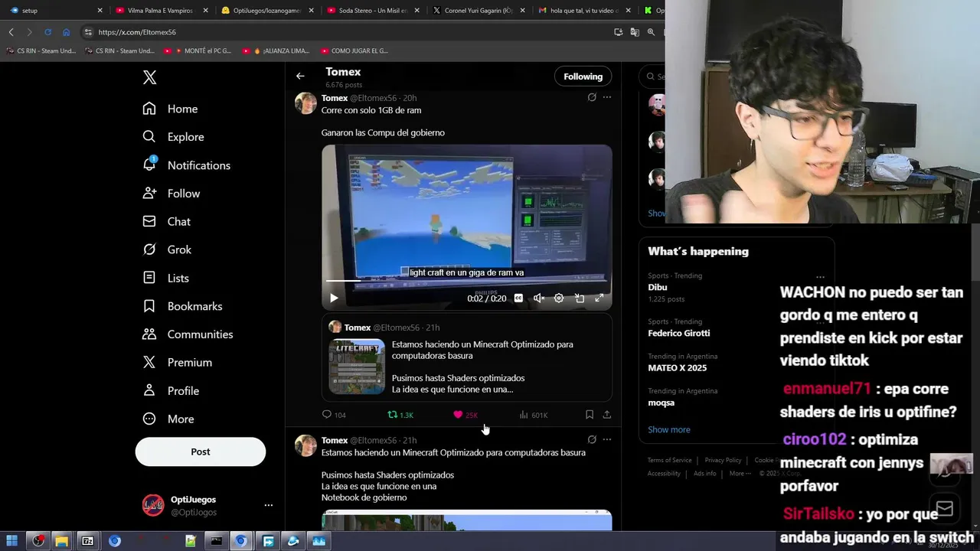Click the Bookmarks icon in the sidebar
Viewport: 980px width, 551px height.
pos(149,306)
